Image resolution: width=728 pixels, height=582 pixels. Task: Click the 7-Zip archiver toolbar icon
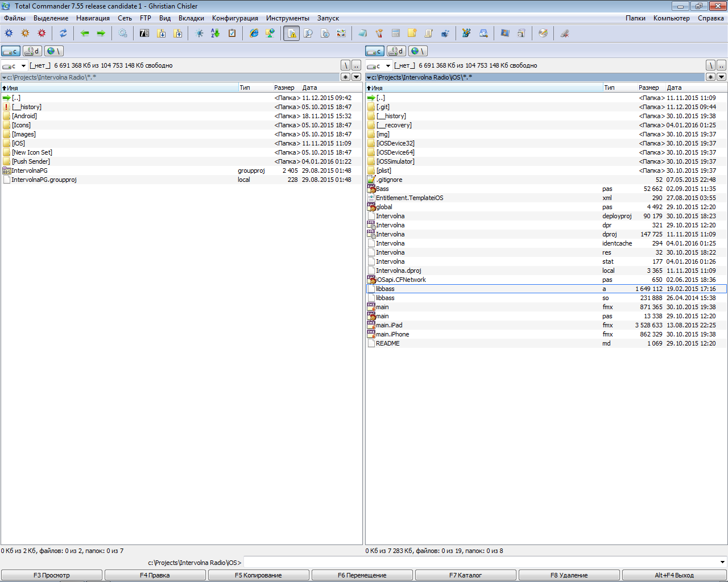tap(144, 34)
